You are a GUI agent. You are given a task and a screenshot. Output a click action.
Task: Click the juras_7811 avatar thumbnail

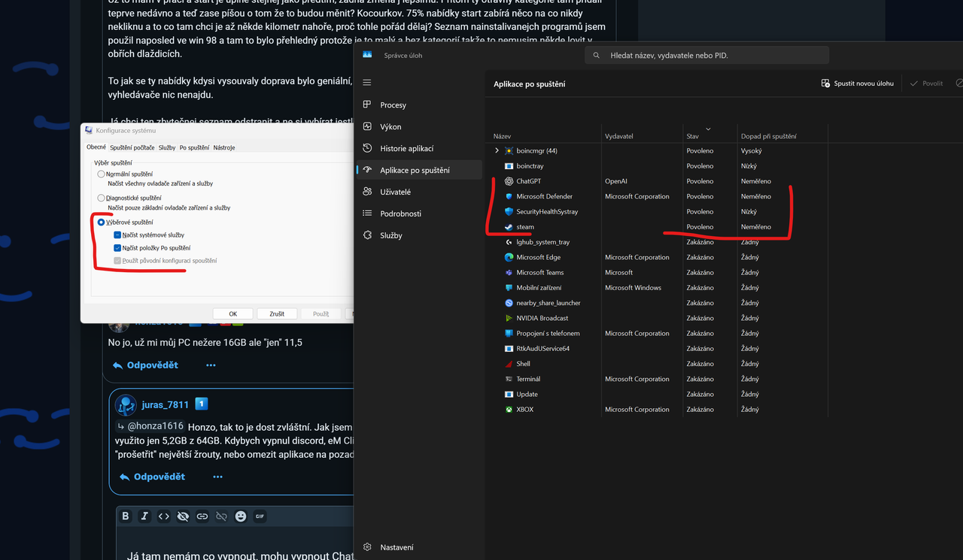tap(126, 404)
